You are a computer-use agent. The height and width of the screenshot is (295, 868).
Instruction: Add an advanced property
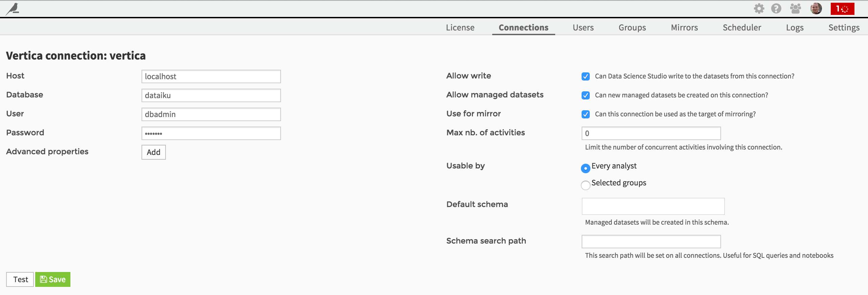pyautogui.click(x=154, y=152)
